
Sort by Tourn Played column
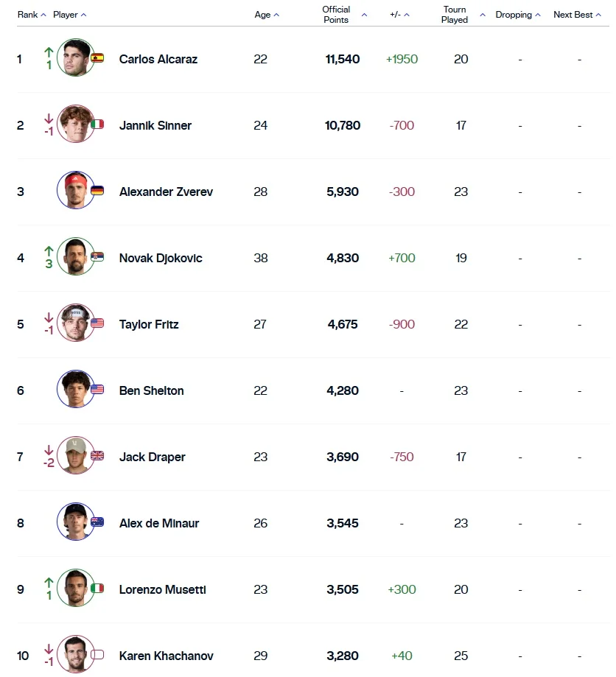(x=463, y=15)
